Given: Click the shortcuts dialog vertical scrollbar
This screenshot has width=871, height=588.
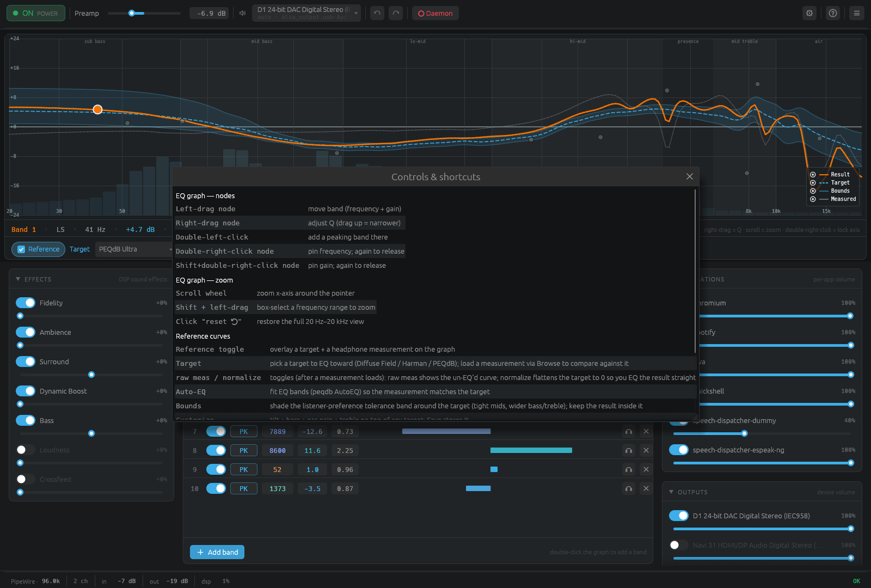Looking at the screenshot, I should click(x=695, y=271).
